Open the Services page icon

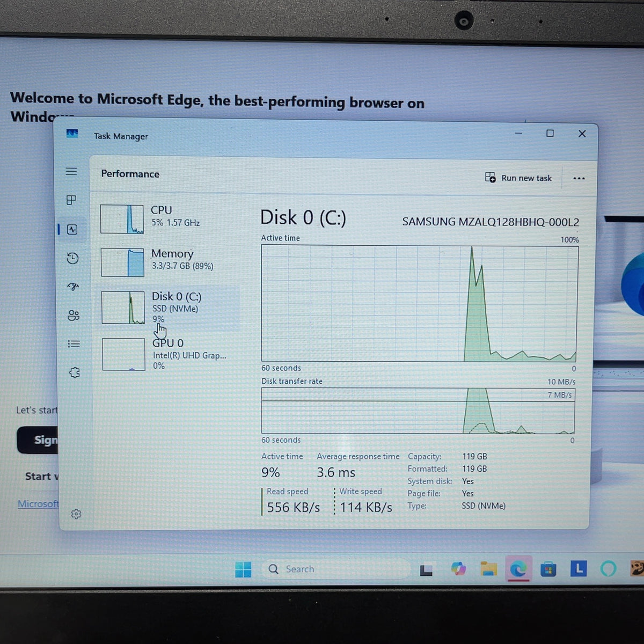[75, 372]
